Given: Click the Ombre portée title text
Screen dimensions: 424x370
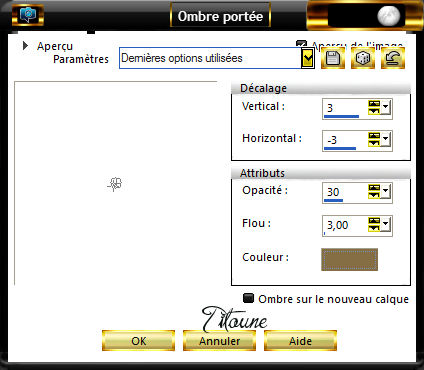Looking at the screenshot, I should pyautogui.click(x=220, y=16).
